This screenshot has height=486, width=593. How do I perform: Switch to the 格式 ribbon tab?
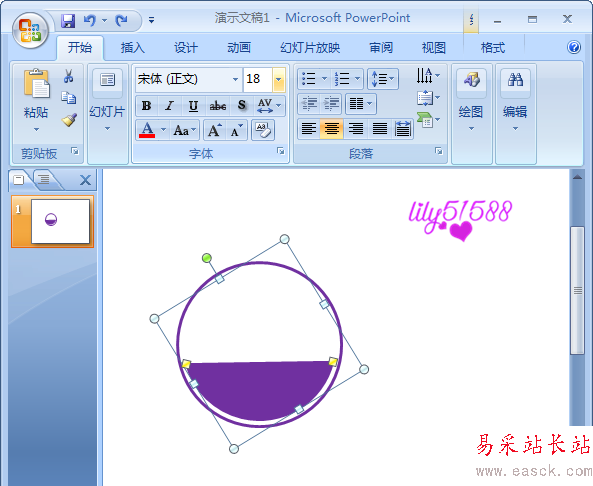point(492,48)
